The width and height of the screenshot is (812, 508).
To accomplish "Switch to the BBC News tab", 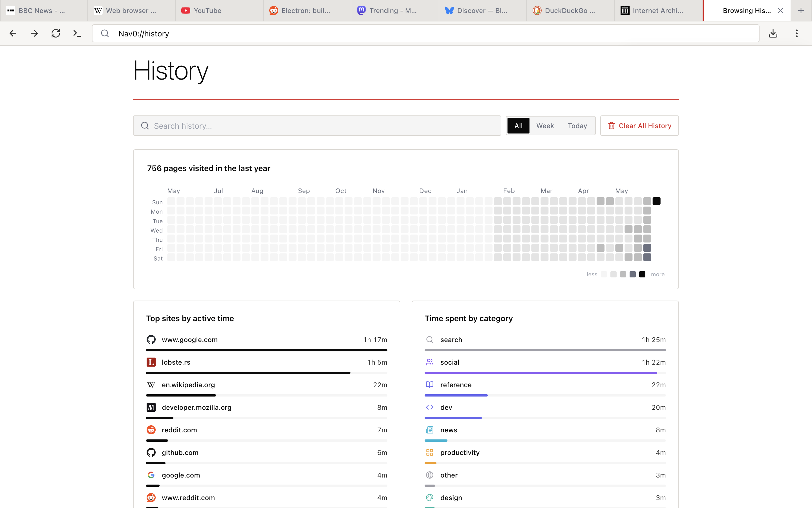I will [44, 10].
